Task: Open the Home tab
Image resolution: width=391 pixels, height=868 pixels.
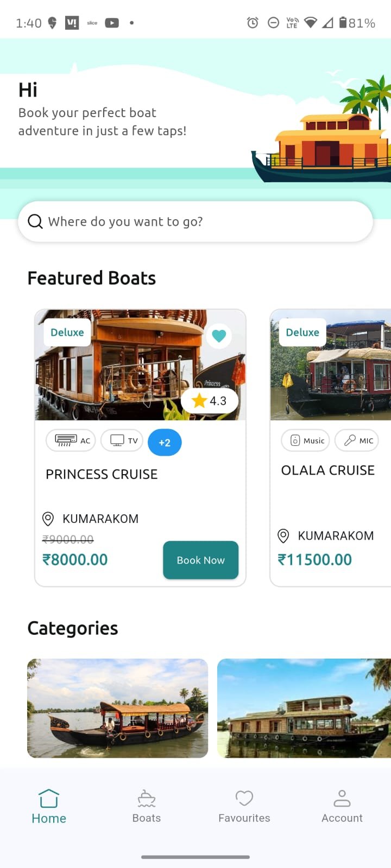Action: (x=49, y=807)
